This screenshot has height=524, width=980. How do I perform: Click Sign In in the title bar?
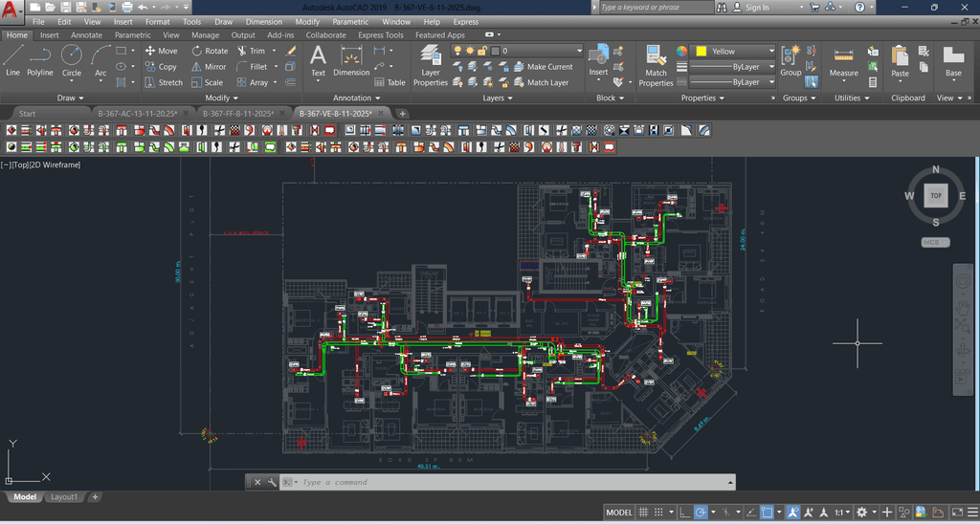pos(756,8)
